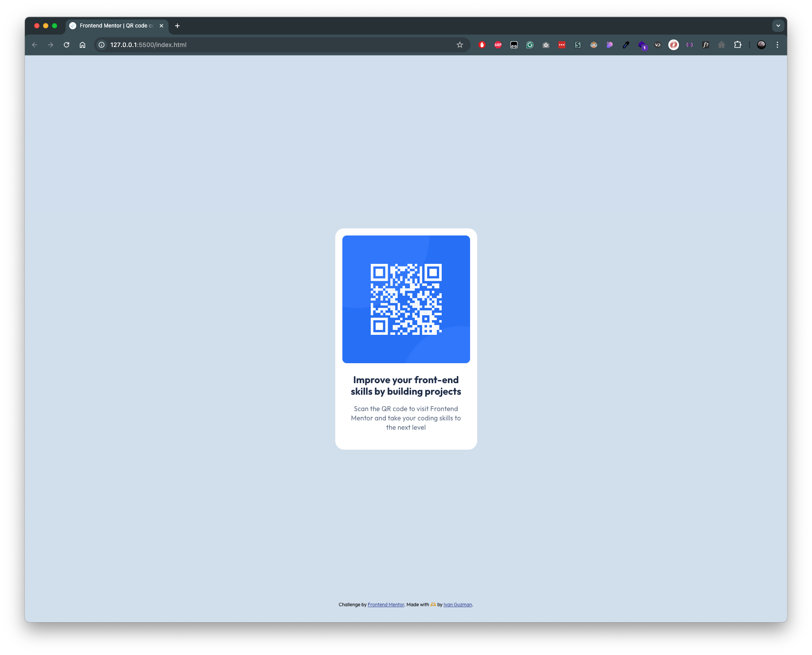Click the 'Scan the QR code' paragraph

[406, 418]
